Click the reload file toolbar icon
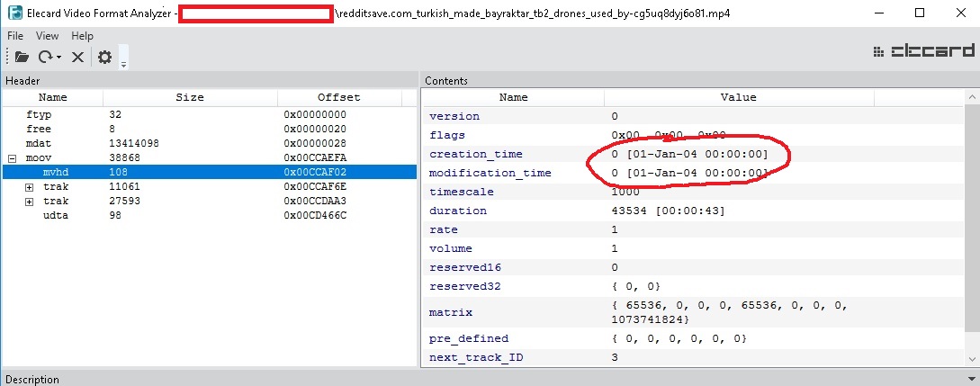Image resolution: width=980 pixels, height=386 pixels. [45, 57]
